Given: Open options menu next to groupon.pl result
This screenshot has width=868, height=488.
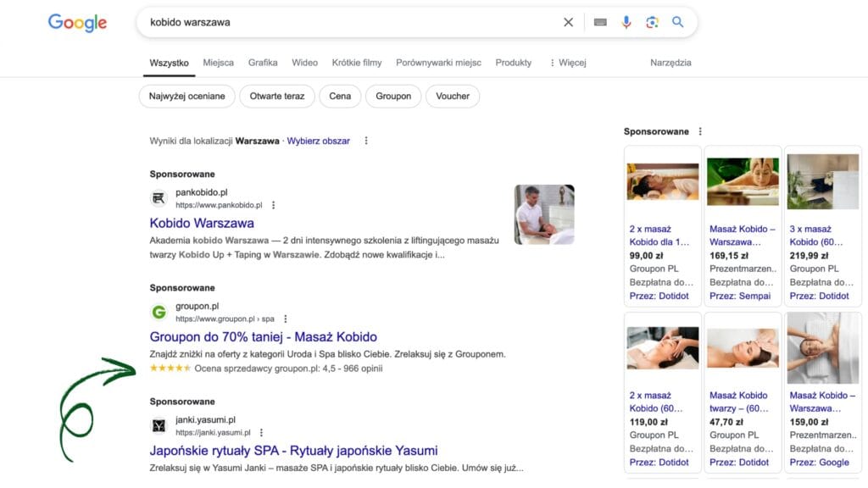Looking at the screenshot, I should pos(286,318).
